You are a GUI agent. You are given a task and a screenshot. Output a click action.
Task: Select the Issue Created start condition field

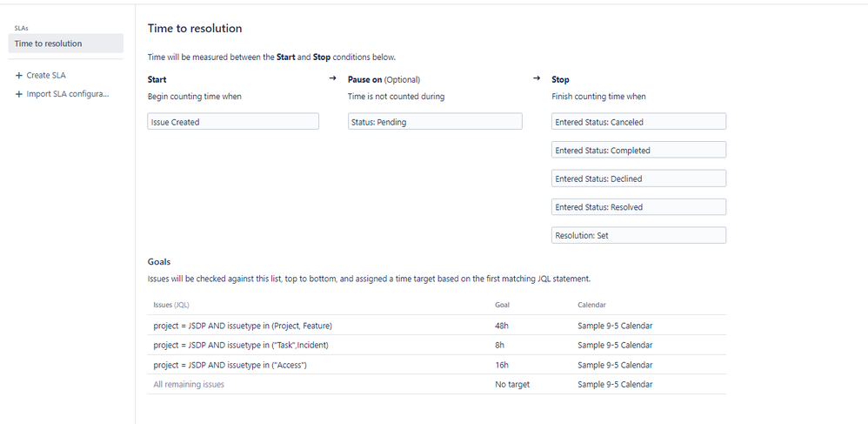click(x=233, y=122)
